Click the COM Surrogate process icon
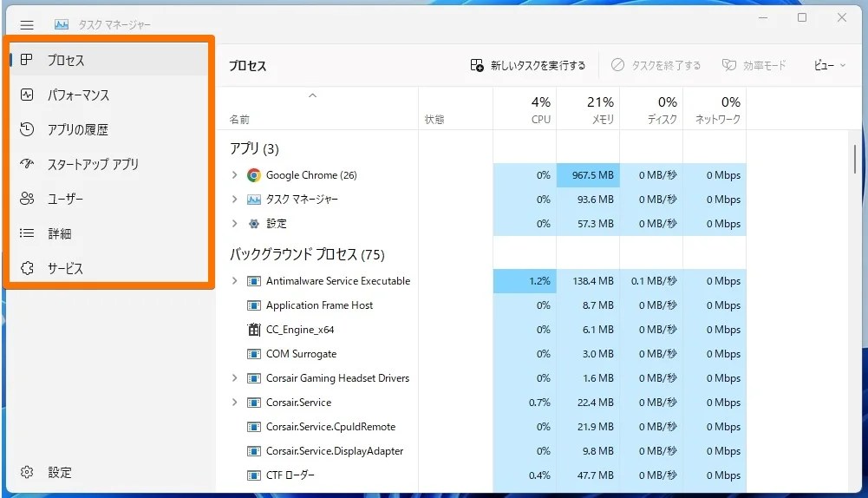The width and height of the screenshot is (868, 498). coord(253,354)
